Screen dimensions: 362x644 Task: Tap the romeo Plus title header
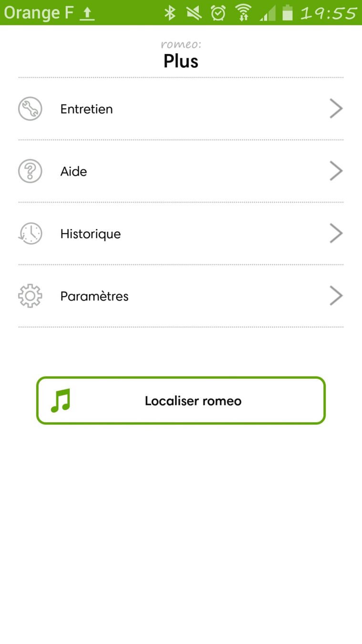pos(181,56)
